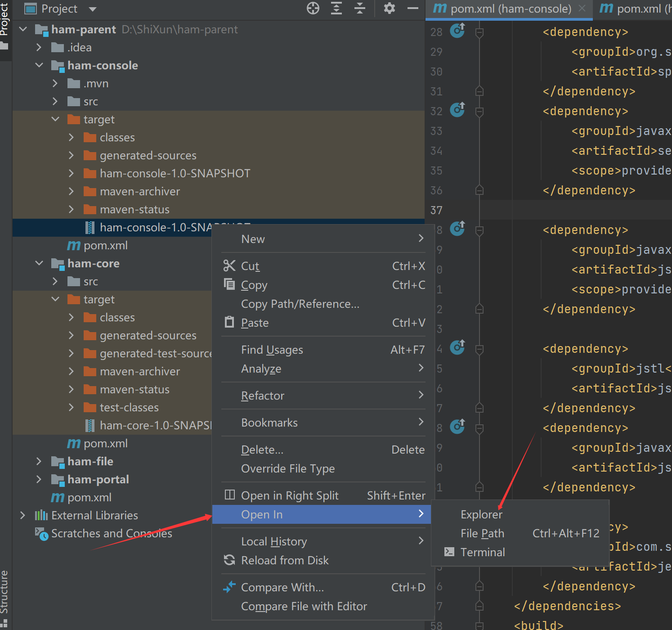Collapse the ham-parent root node
Image resolution: width=672 pixels, height=630 pixels.
coord(23,29)
